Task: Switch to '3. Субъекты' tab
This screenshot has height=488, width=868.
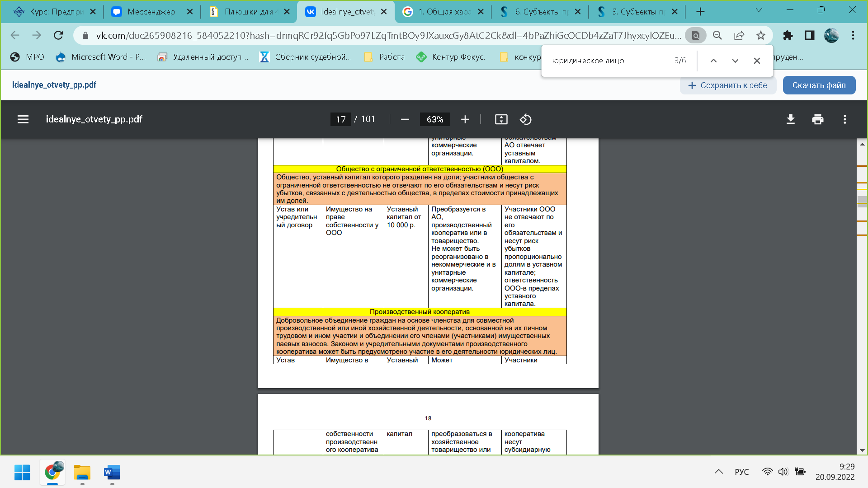Action: point(637,12)
